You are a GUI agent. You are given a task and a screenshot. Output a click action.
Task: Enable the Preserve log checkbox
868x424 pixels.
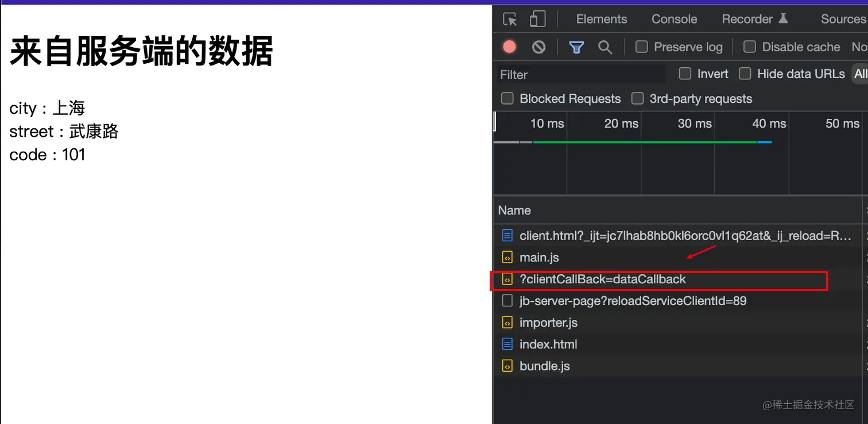(641, 47)
